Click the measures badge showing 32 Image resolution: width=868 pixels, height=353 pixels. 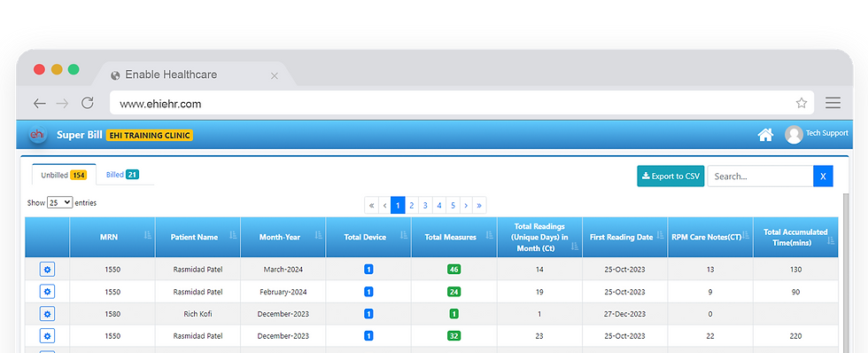click(x=453, y=336)
